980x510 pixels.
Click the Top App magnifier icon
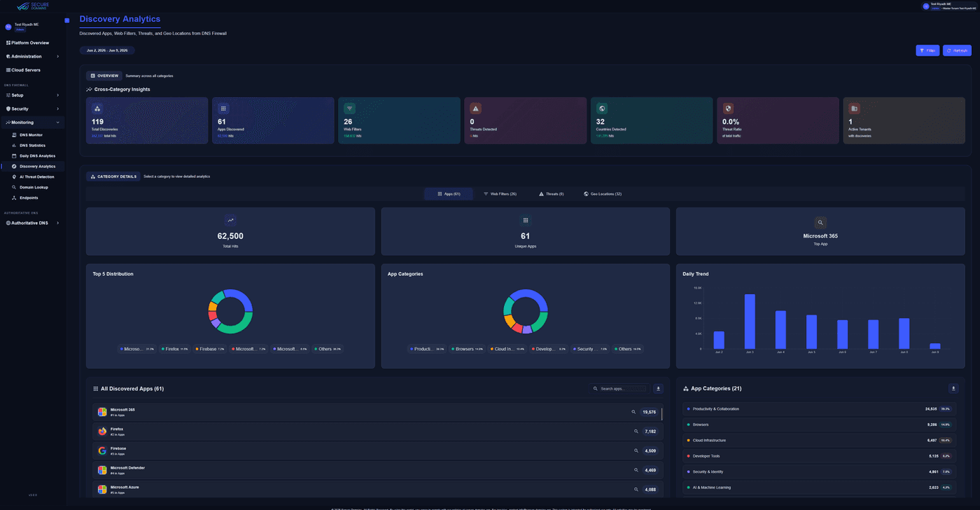point(820,222)
